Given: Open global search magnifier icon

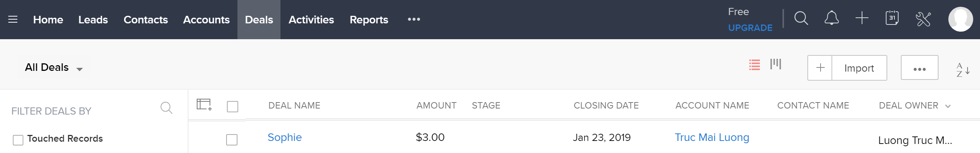Looking at the screenshot, I should (x=801, y=18).
